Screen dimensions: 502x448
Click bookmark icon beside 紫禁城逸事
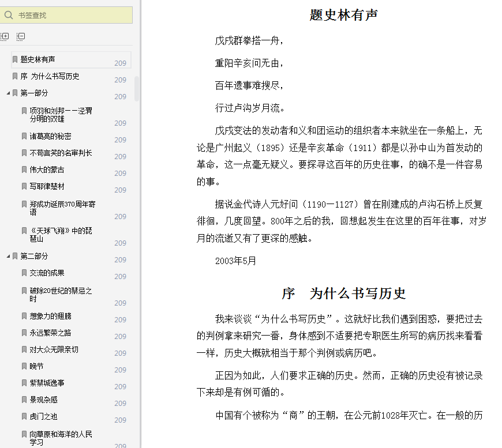click(24, 383)
